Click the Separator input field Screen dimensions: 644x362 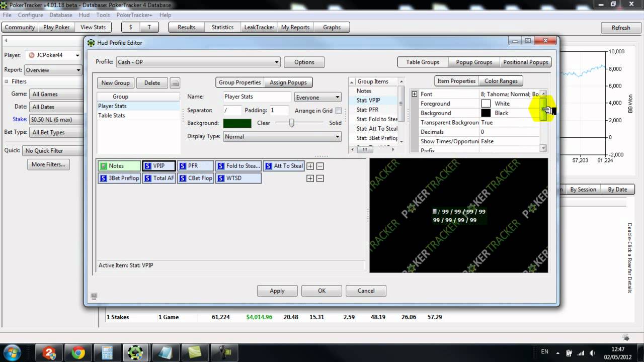click(x=232, y=111)
